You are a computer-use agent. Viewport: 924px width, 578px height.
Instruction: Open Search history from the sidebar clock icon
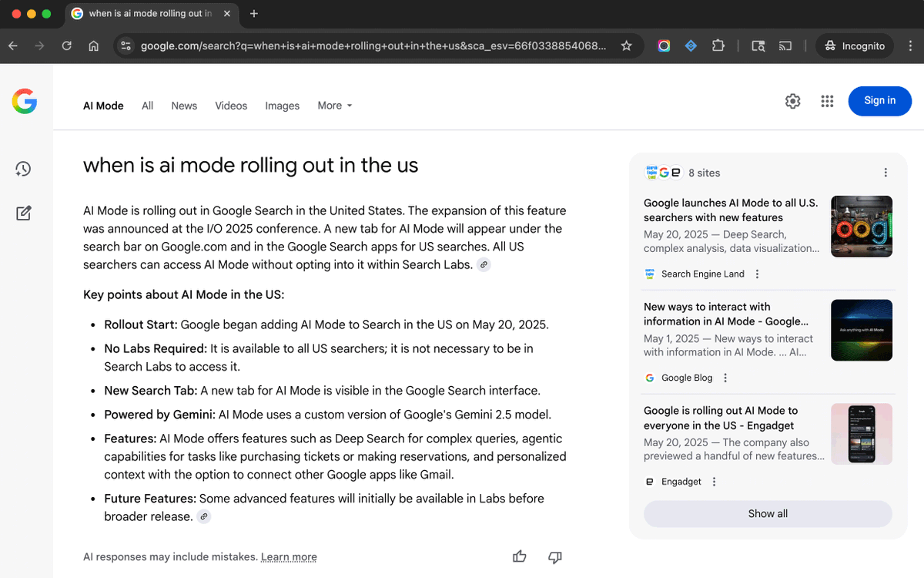pyautogui.click(x=23, y=169)
